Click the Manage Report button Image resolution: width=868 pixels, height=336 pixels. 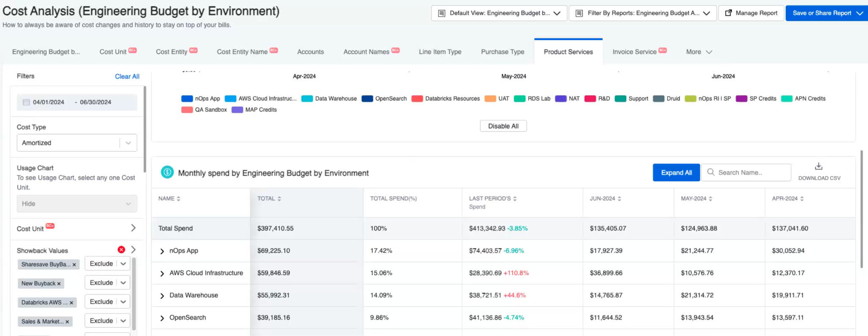[751, 13]
